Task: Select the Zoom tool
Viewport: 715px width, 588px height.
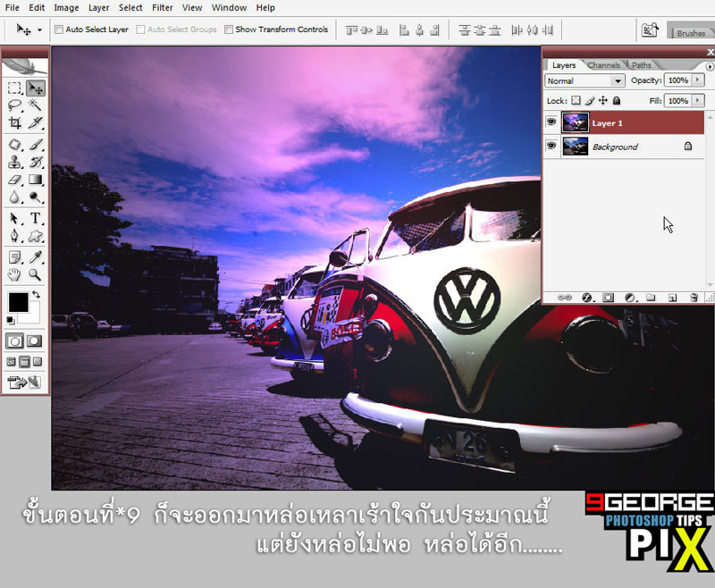Action: point(35,274)
